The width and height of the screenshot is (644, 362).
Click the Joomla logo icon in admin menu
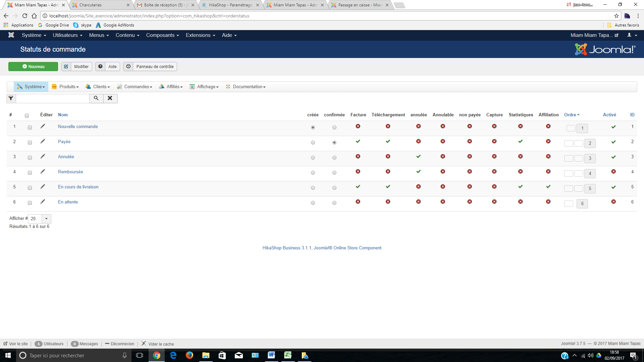(x=11, y=35)
